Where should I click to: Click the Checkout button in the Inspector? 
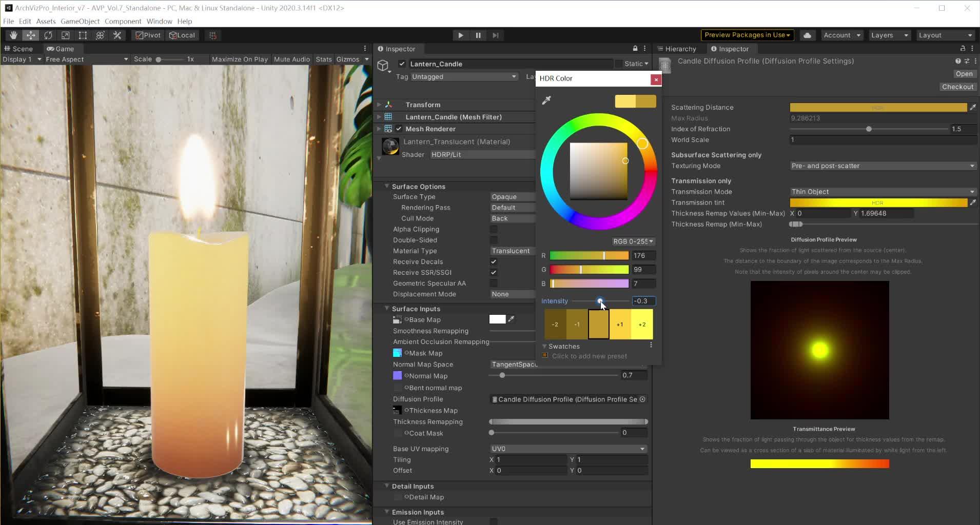(956, 86)
